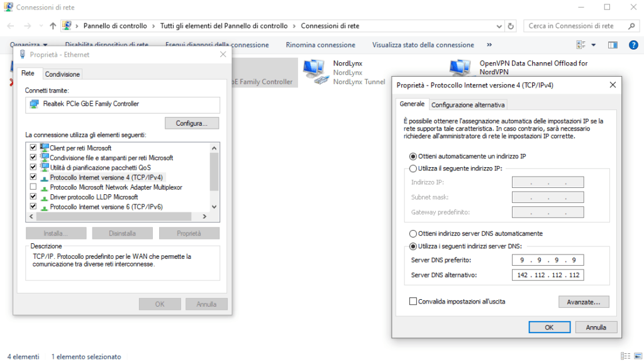Switch to large icons view in status bar
Viewport: 644px width, 362px height.
point(638,356)
